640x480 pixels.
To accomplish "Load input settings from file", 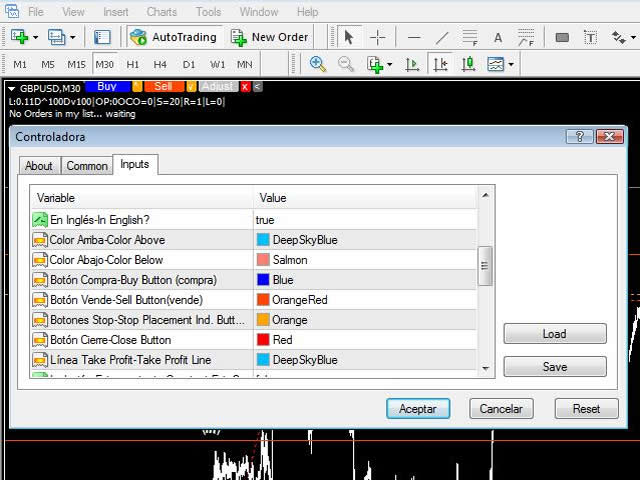I will tap(555, 334).
